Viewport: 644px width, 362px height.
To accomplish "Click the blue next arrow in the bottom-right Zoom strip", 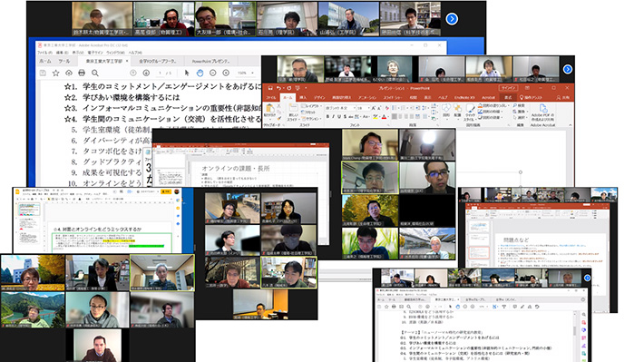I will tap(587, 279).
